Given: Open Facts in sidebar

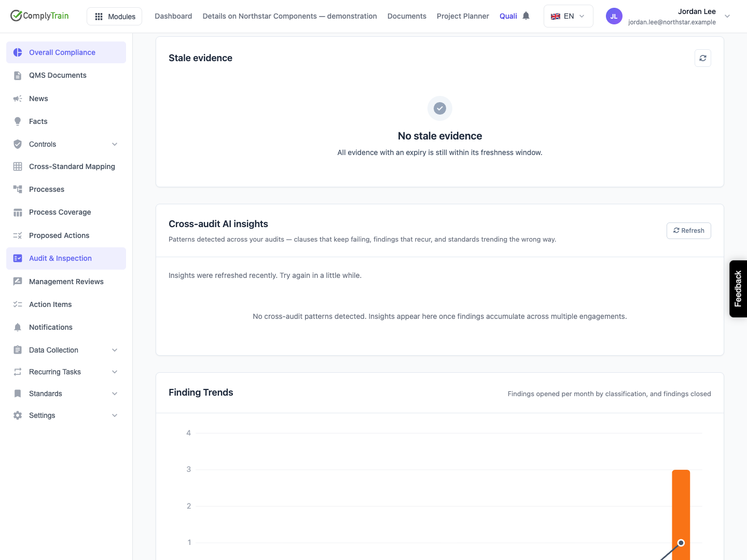Looking at the screenshot, I should (x=66, y=121).
